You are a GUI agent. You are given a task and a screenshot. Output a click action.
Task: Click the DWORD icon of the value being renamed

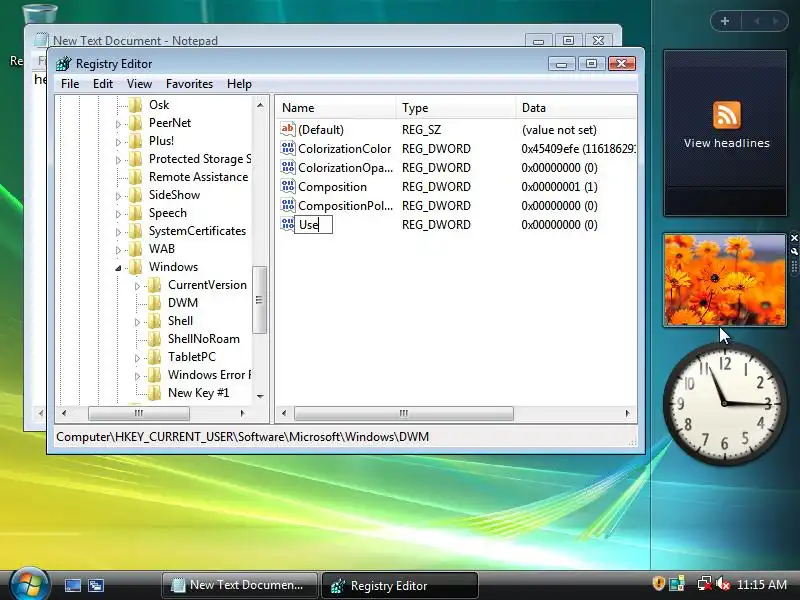click(x=288, y=224)
